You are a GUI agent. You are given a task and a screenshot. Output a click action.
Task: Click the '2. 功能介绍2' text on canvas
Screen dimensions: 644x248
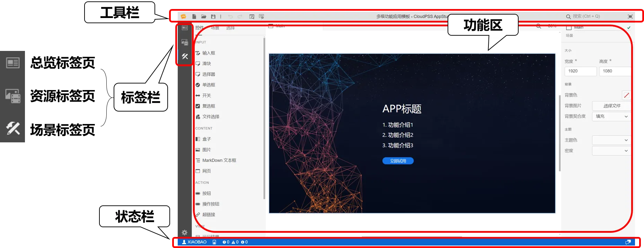click(x=398, y=135)
